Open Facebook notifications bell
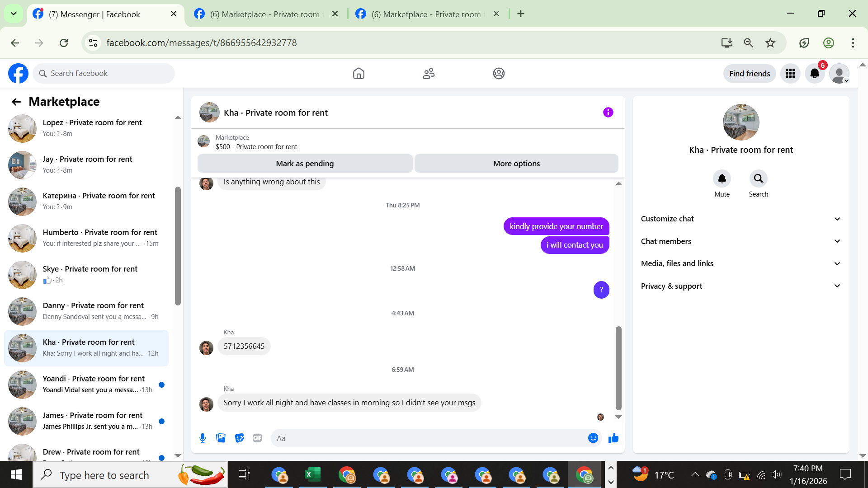 (x=815, y=74)
